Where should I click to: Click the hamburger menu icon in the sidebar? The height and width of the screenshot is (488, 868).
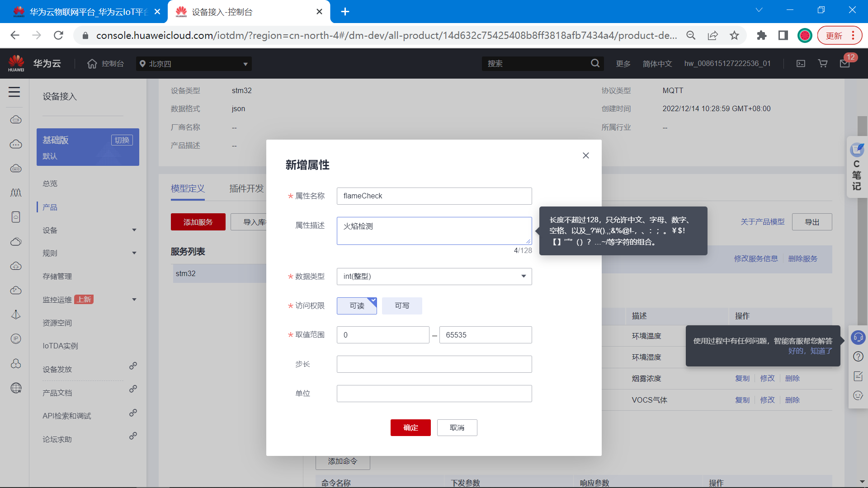coord(14,92)
